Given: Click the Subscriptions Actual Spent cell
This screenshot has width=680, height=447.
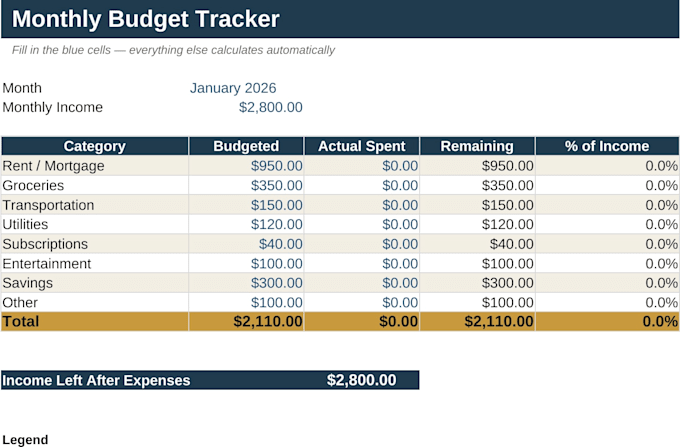Looking at the screenshot, I should point(362,244).
